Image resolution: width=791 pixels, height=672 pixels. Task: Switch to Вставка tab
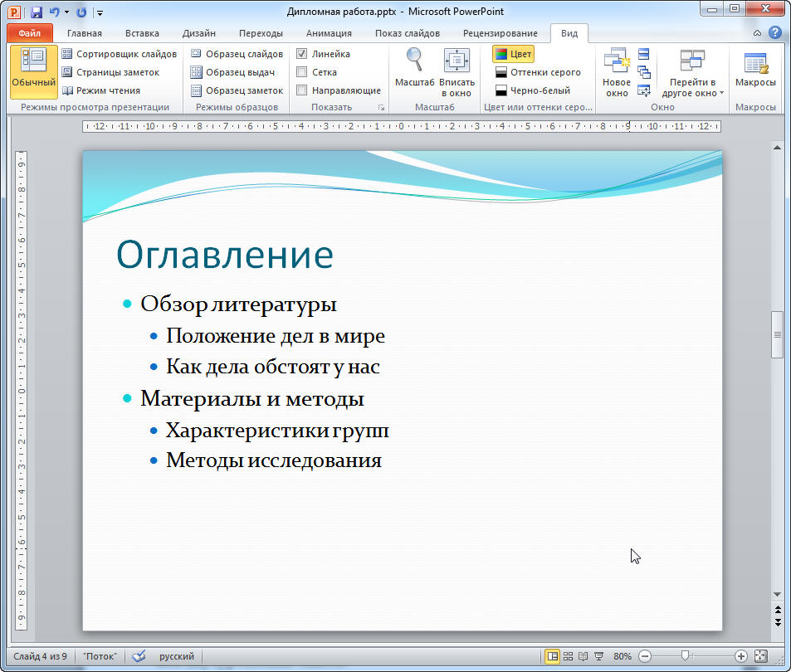(142, 33)
